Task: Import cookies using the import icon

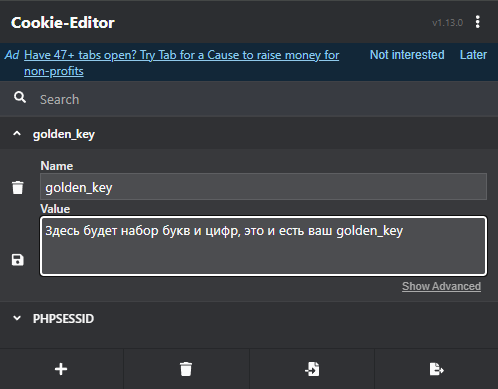Action: [312, 369]
